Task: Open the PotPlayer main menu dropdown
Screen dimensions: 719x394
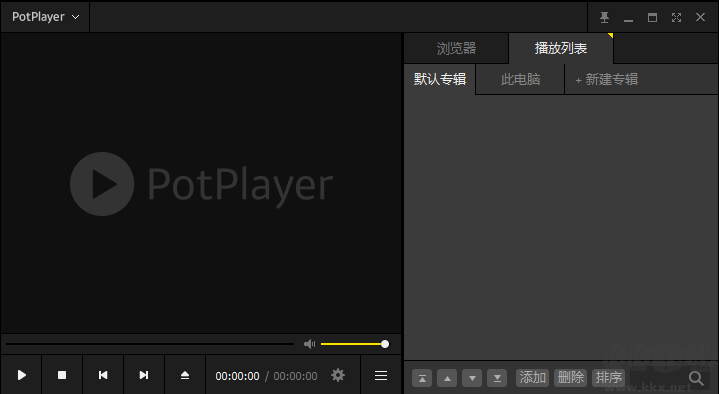Action: coord(45,17)
